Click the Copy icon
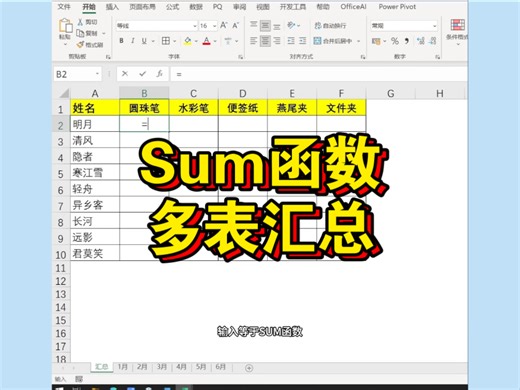520x390 pixels. coord(80,33)
